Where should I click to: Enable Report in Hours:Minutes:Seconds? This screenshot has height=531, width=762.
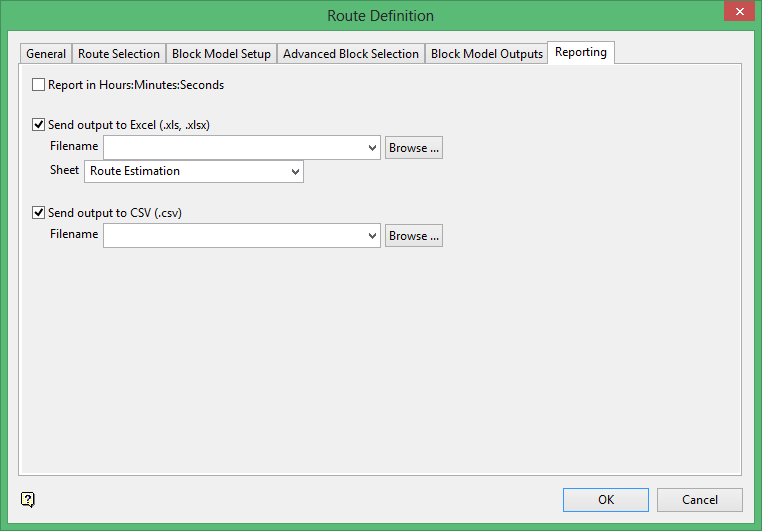(39, 85)
